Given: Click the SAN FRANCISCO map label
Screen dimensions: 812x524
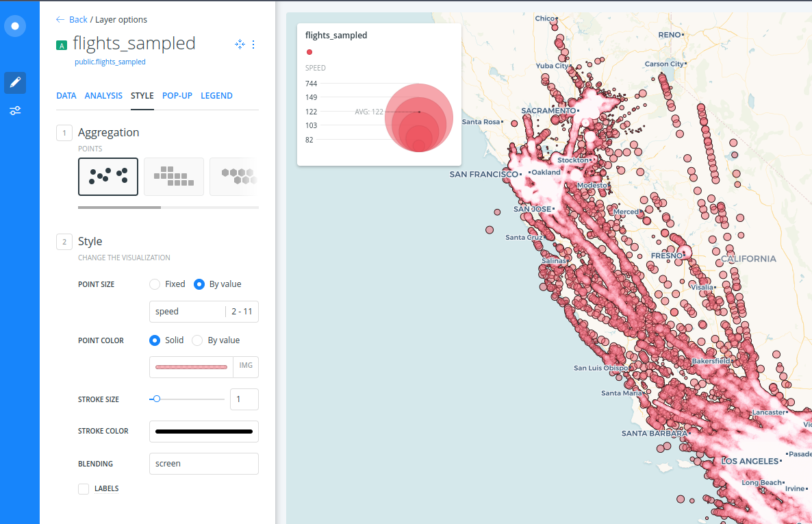Looking at the screenshot, I should [483, 174].
